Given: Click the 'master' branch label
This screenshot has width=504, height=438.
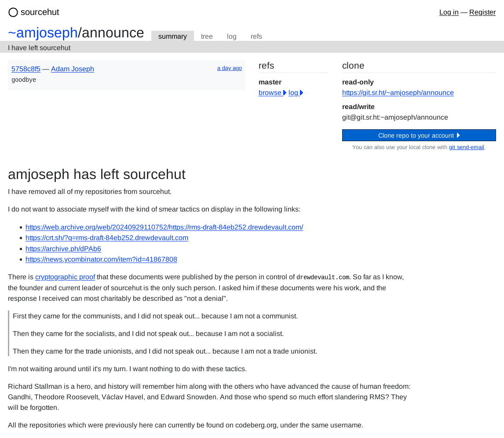Looking at the screenshot, I should pyautogui.click(x=270, y=82).
